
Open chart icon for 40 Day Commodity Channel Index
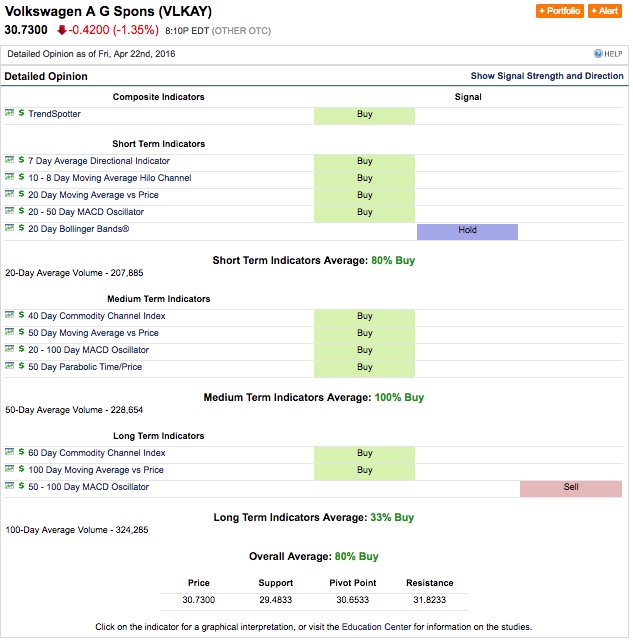click(9, 315)
